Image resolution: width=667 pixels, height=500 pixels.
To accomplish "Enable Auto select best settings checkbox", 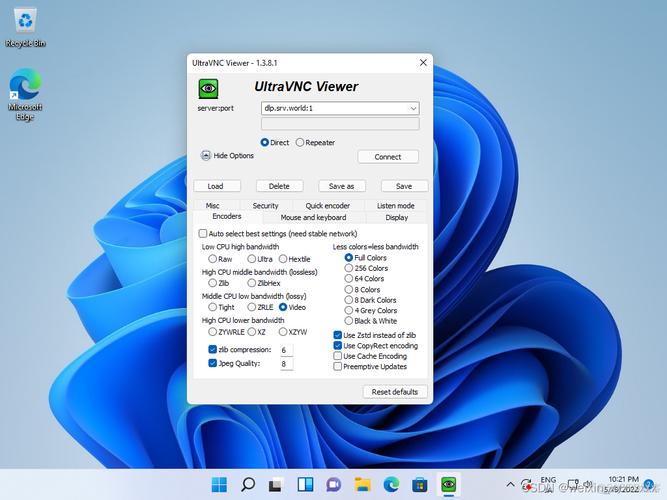I will 203,234.
